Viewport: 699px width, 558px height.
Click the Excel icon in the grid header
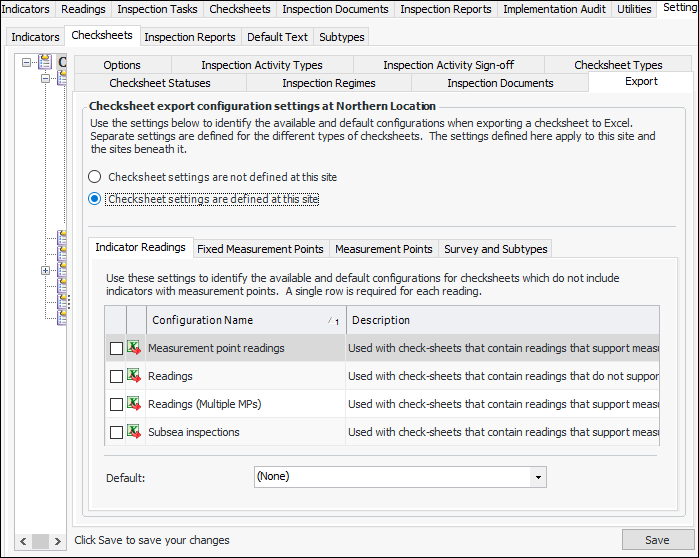pos(135,320)
